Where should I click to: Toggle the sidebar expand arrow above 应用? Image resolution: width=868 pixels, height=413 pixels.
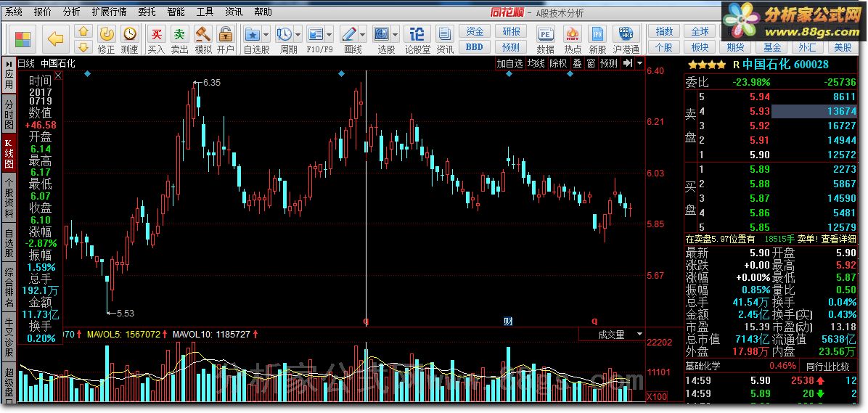coord(9,64)
